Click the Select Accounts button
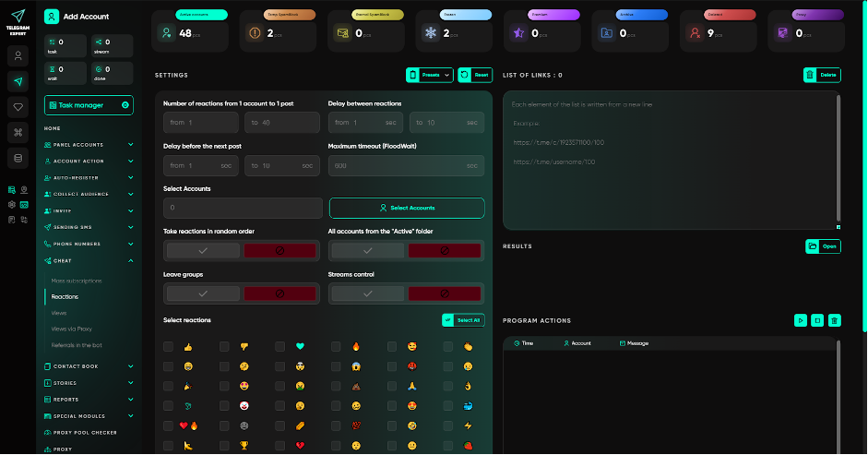 [406, 208]
